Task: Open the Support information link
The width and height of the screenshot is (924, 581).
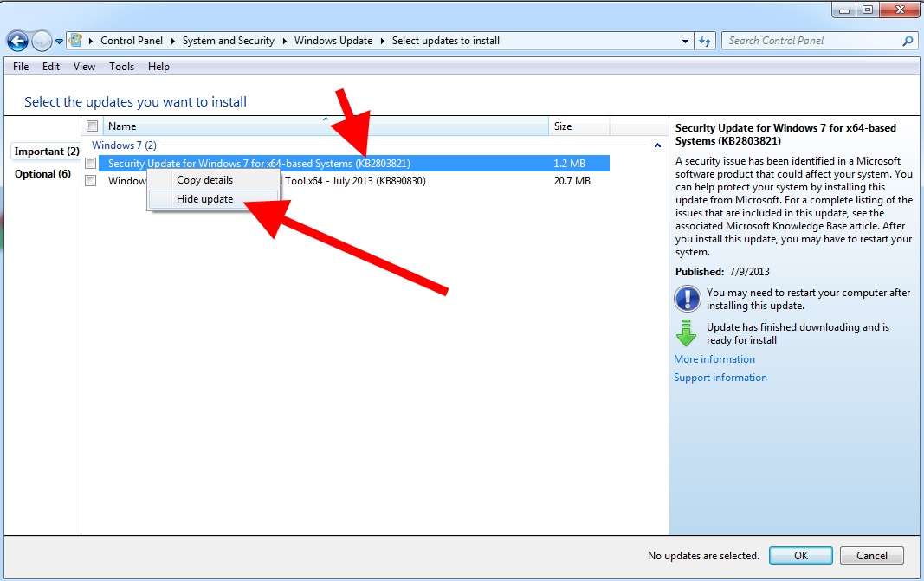Action: [x=720, y=378]
